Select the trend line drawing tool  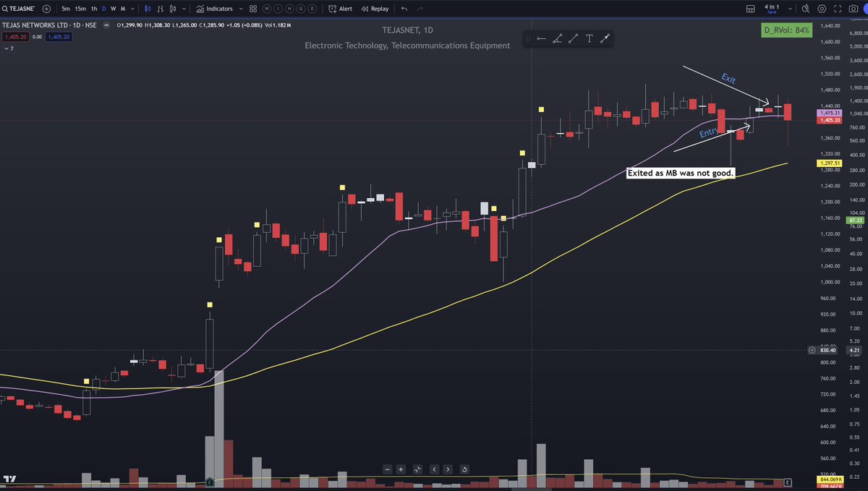(573, 39)
